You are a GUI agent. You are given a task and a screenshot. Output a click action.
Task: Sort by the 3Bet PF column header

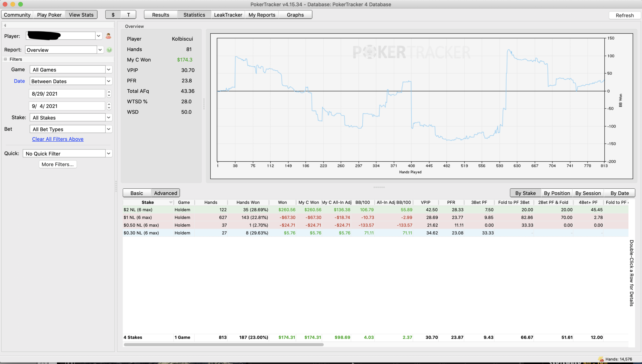click(x=479, y=202)
